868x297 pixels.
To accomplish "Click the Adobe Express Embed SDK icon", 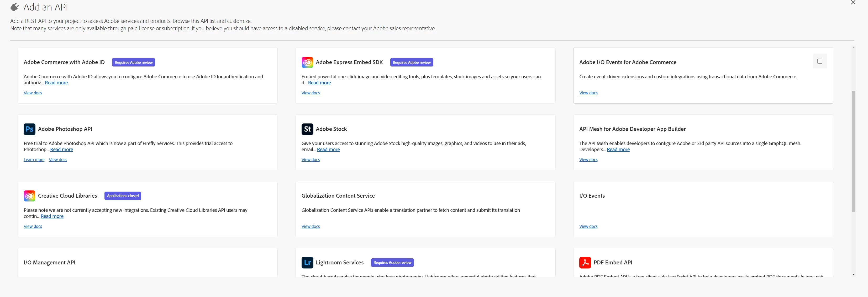I will click(307, 62).
